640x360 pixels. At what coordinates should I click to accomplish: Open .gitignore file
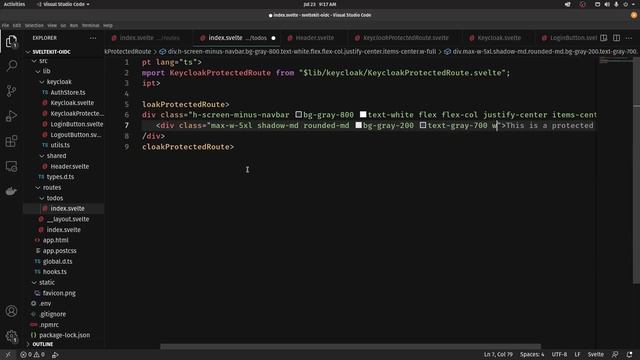[x=53, y=314]
